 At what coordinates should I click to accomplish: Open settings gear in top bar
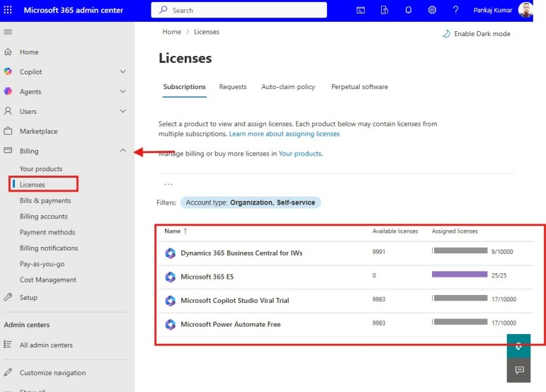(432, 10)
